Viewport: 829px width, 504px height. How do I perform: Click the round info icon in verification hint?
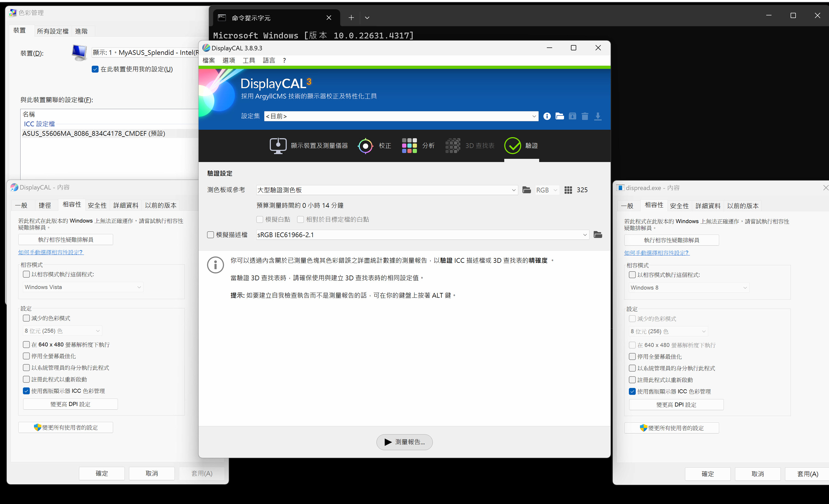point(215,265)
